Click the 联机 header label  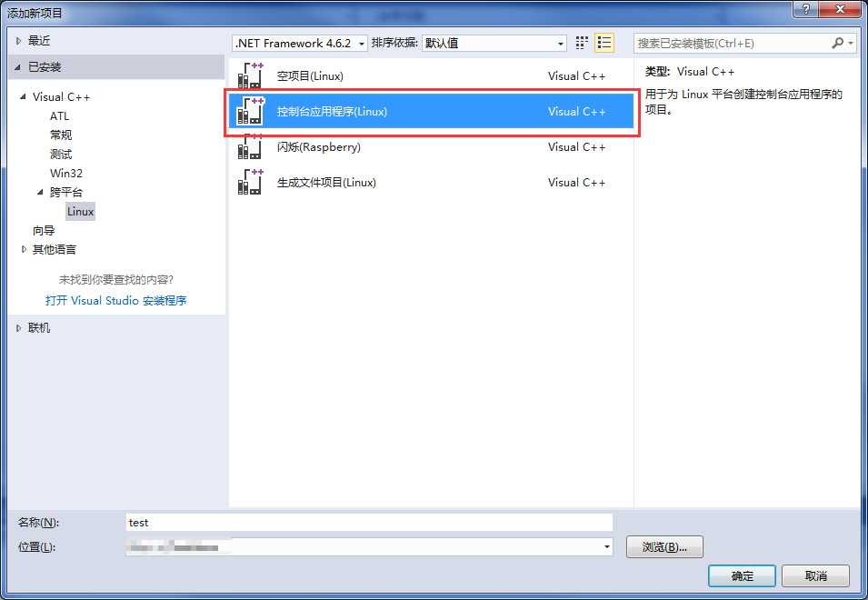click(x=39, y=328)
